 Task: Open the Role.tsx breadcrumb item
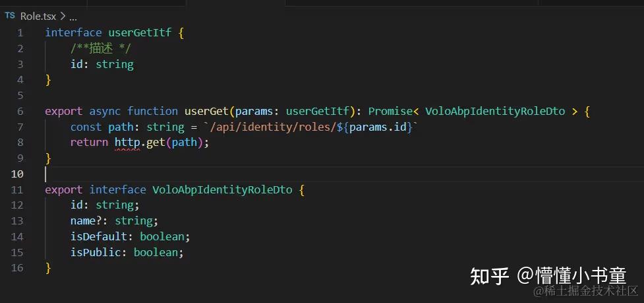(x=38, y=17)
